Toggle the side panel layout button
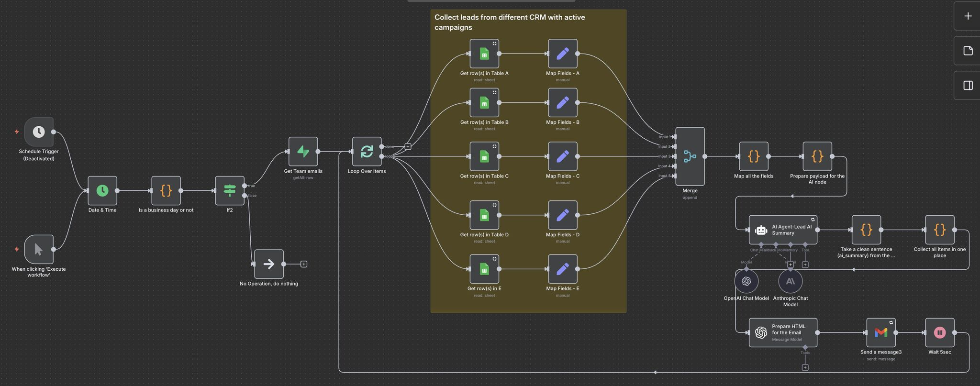Image resolution: width=980 pixels, height=386 pixels. click(x=968, y=86)
